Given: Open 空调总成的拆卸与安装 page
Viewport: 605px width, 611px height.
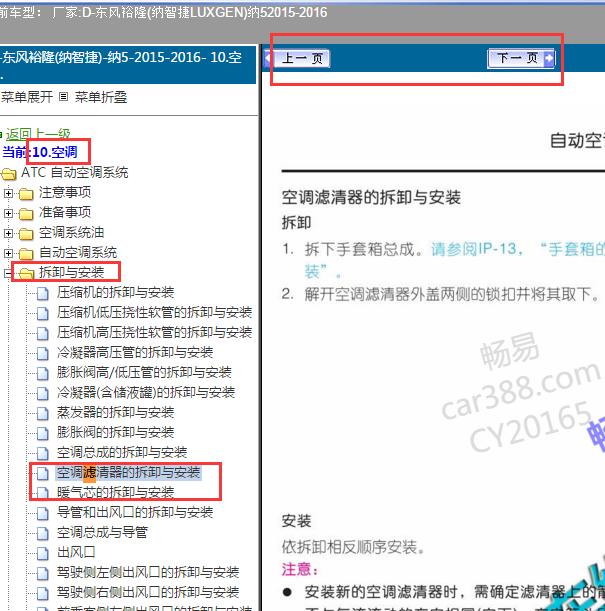Looking at the screenshot, I should [122, 452].
